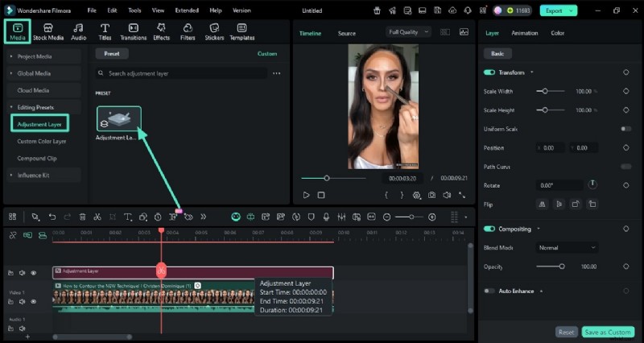644x343 pixels.
Task: Click the Export button
Action: (x=554, y=10)
